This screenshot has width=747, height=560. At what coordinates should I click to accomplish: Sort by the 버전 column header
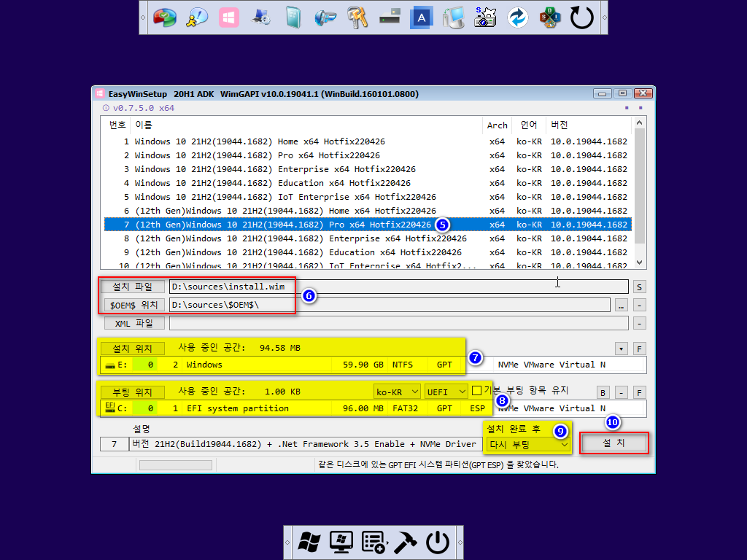point(589,125)
